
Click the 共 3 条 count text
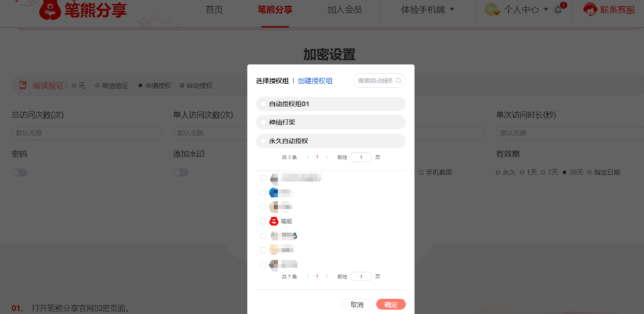pos(289,157)
